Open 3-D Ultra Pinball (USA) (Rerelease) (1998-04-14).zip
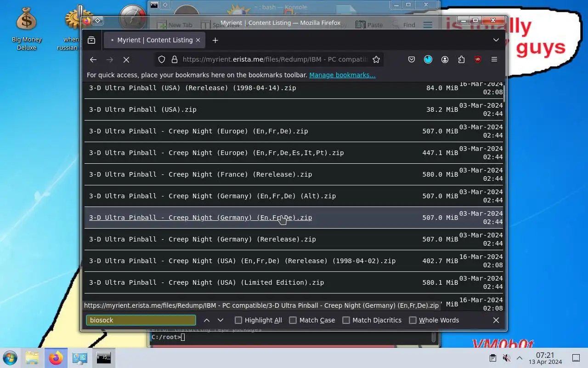The image size is (588, 368). pos(192,88)
